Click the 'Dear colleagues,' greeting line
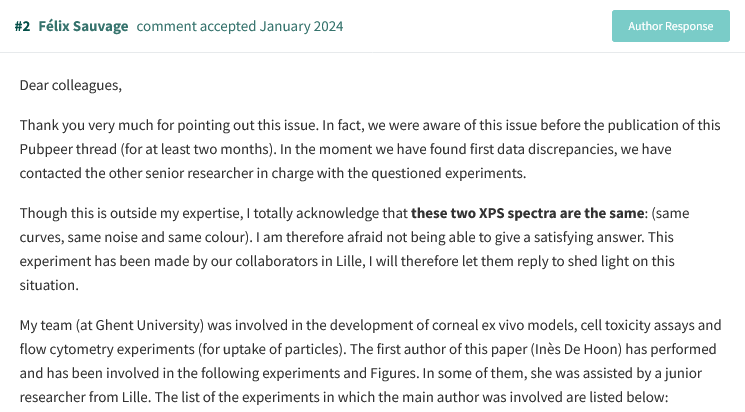745x412 pixels. tap(70, 85)
